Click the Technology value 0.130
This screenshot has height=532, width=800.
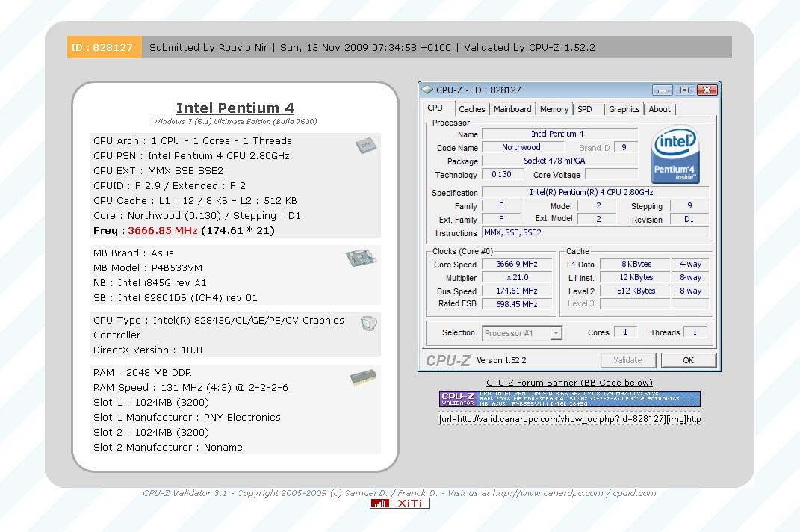[x=501, y=174]
